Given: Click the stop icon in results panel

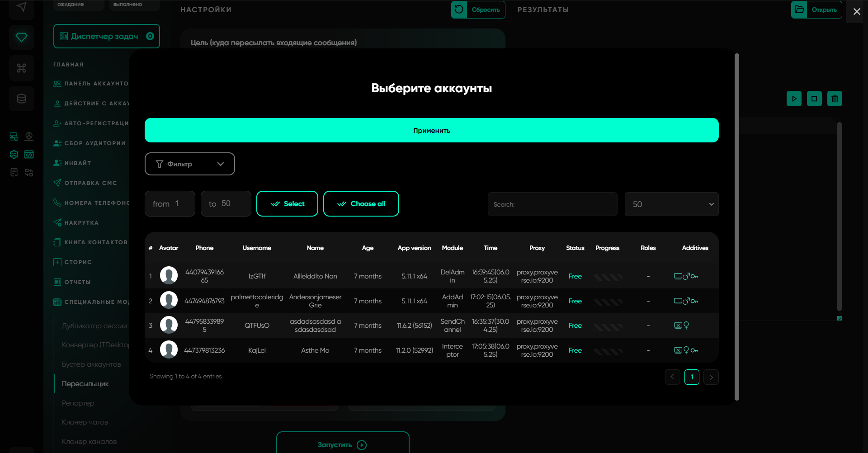Looking at the screenshot, I should tap(814, 99).
